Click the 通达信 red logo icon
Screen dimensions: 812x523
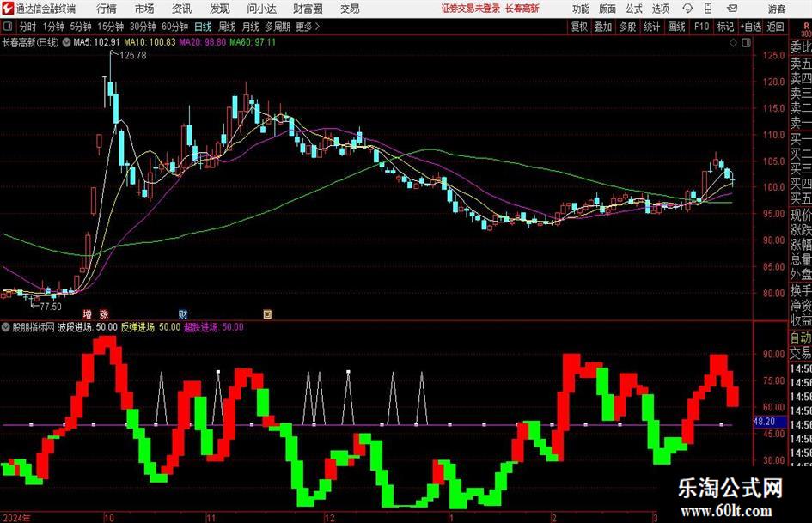(x=8, y=9)
